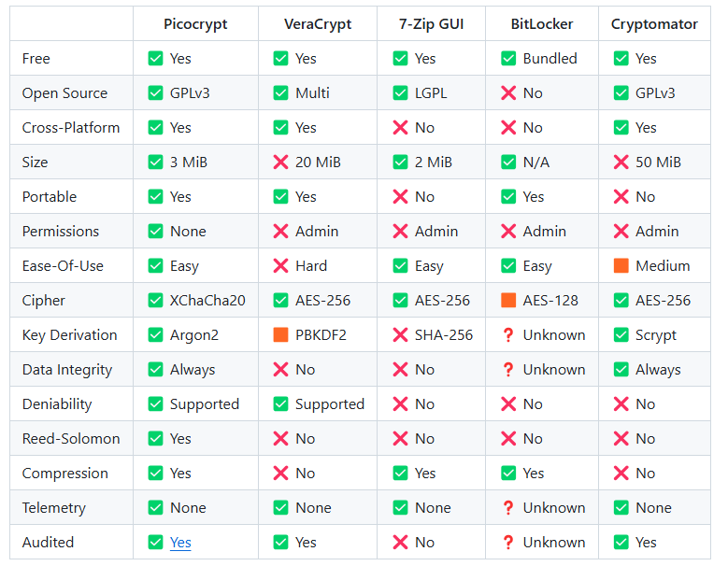Select the "Key Derivation" row label
This screenshot has width=728, height=566.
[x=69, y=335]
